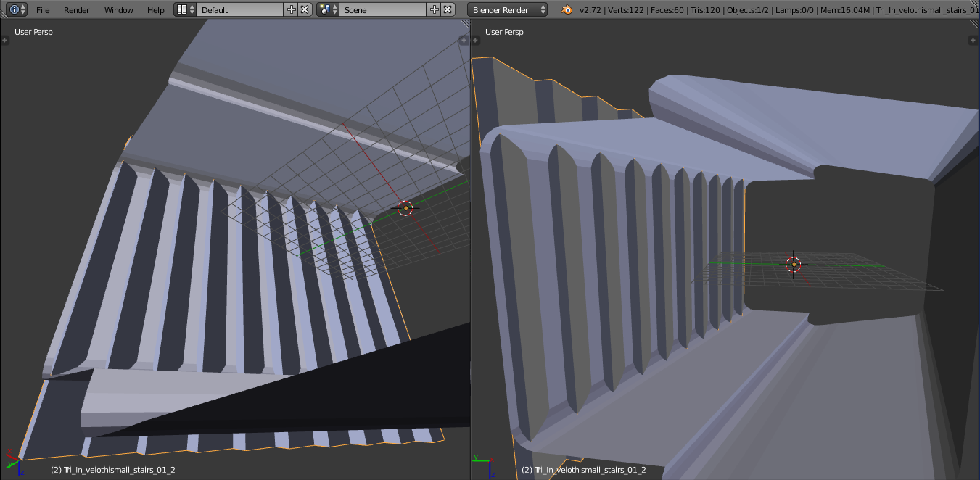Expand properties region in the left viewport
Image resolution: width=980 pixels, height=480 pixels.
pos(464,40)
